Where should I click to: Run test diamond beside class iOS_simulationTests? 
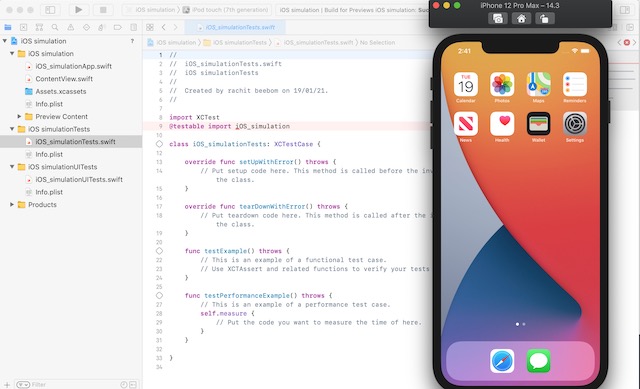tap(159, 144)
